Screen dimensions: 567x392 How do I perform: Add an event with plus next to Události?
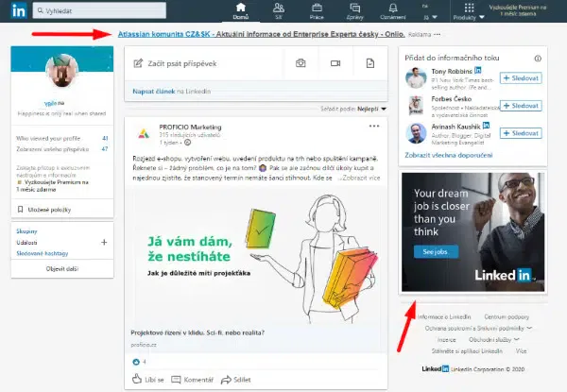coord(104,242)
